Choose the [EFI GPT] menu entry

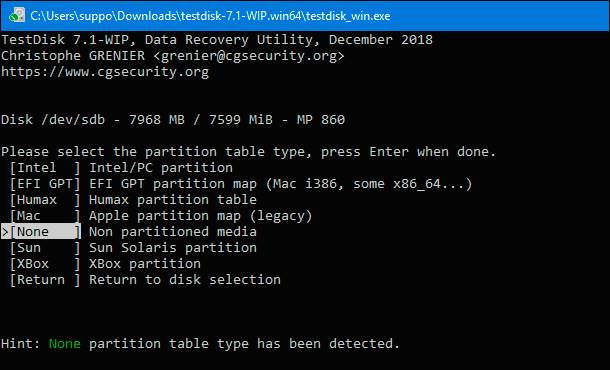tap(45, 184)
